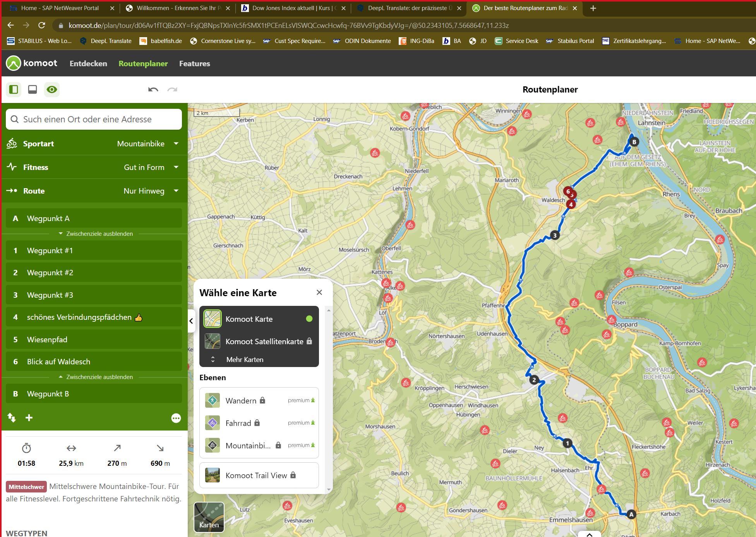Click route end marker B on map
The height and width of the screenshot is (537, 756).
[634, 142]
